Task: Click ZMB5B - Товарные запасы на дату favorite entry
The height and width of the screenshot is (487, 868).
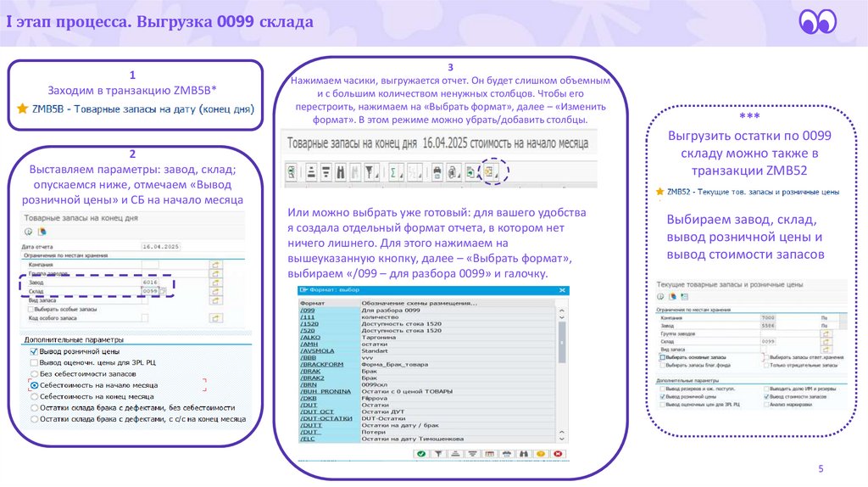Action: 142,109
